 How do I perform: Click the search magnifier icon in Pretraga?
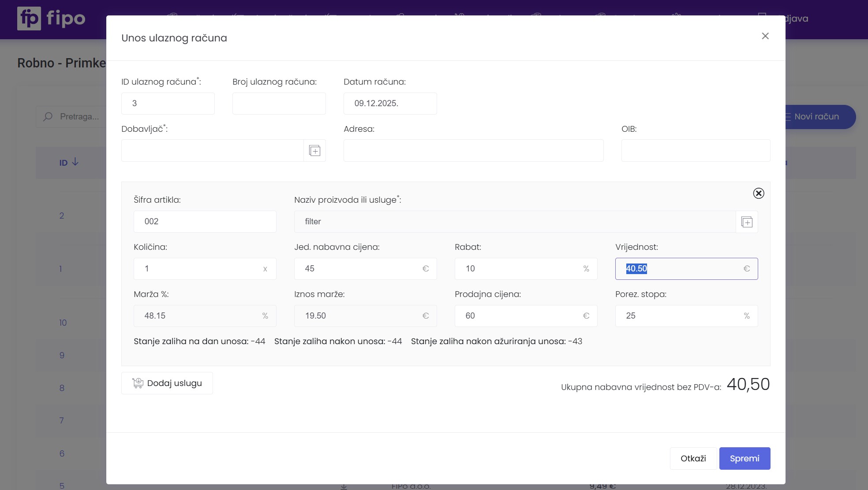[x=48, y=116]
